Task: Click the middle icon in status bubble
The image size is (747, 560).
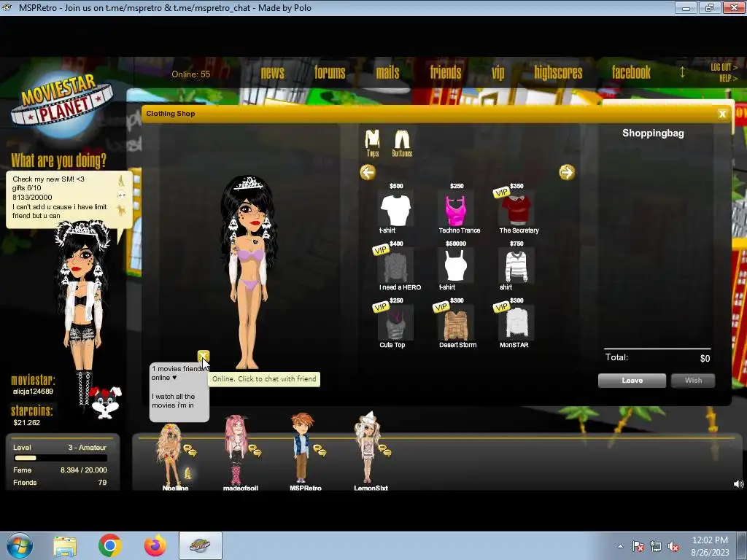Action: [121, 195]
